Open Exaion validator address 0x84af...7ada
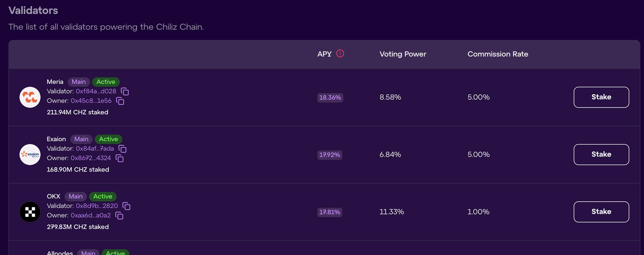 [95, 149]
